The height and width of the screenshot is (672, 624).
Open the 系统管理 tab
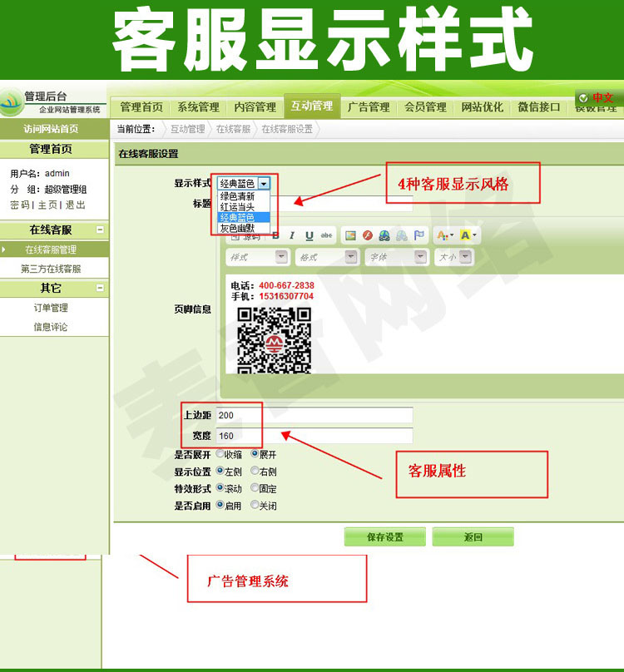click(x=199, y=106)
